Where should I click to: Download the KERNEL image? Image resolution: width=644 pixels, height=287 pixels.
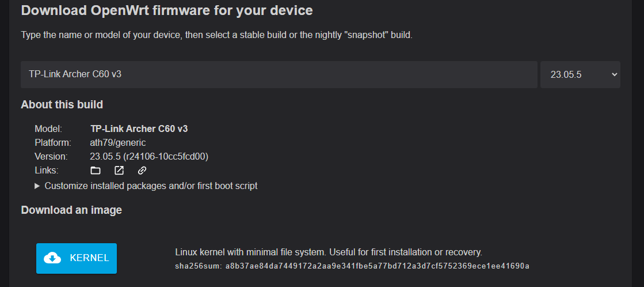77,258
